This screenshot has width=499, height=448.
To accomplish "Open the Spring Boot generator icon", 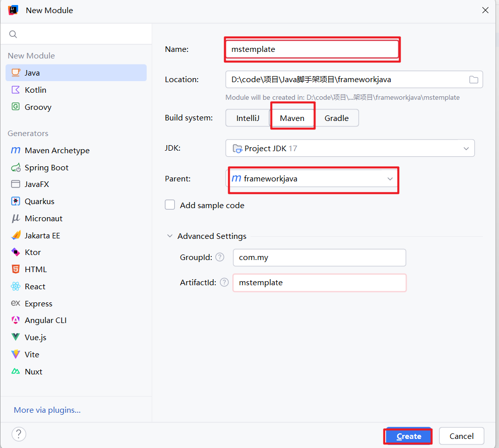I will tap(16, 167).
